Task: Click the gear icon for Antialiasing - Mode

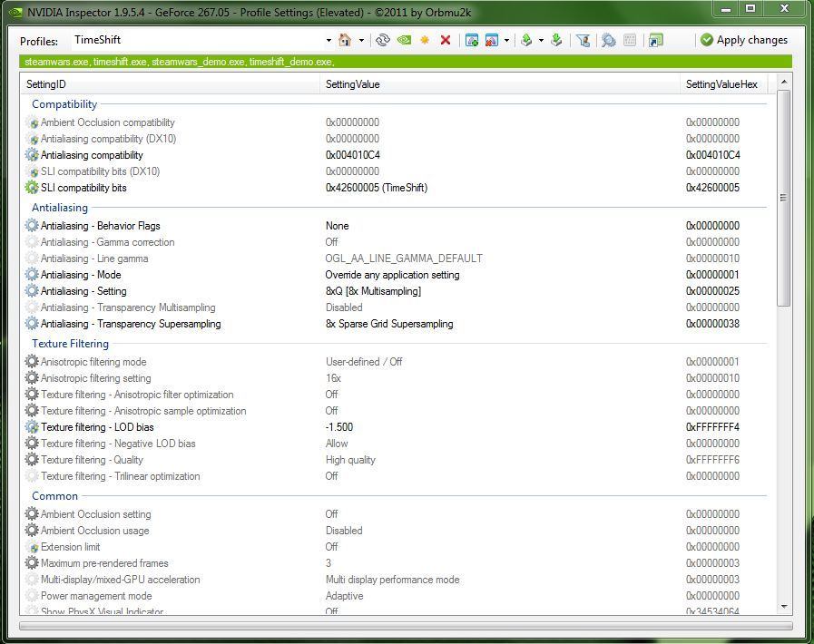Action: (32, 275)
